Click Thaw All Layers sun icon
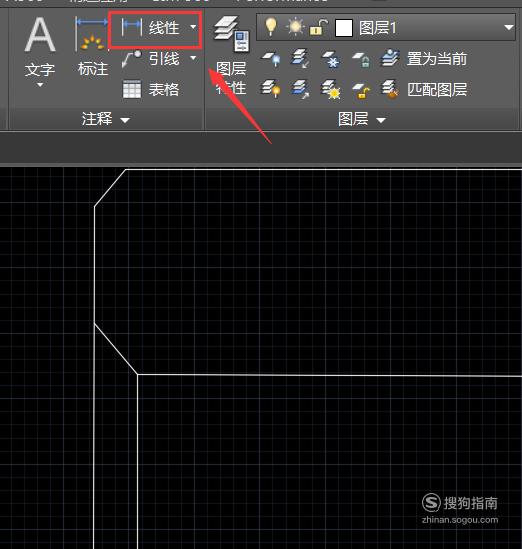 330,89
